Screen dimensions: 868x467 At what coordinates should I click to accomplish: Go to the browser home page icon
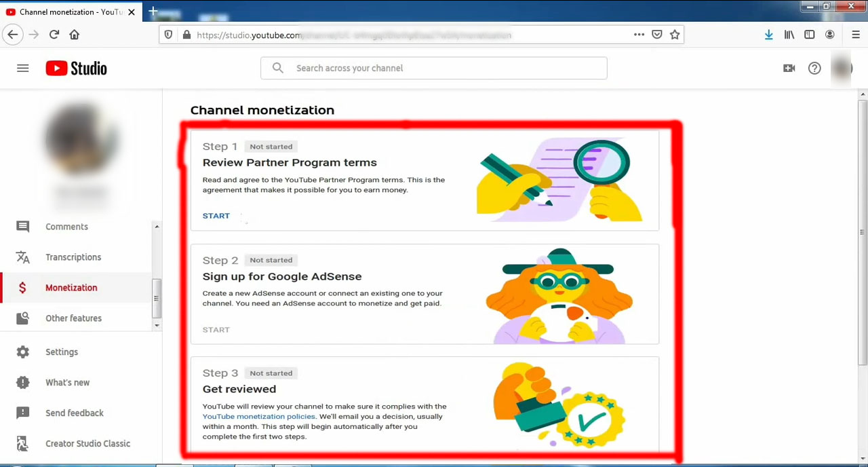(x=75, y=35)
